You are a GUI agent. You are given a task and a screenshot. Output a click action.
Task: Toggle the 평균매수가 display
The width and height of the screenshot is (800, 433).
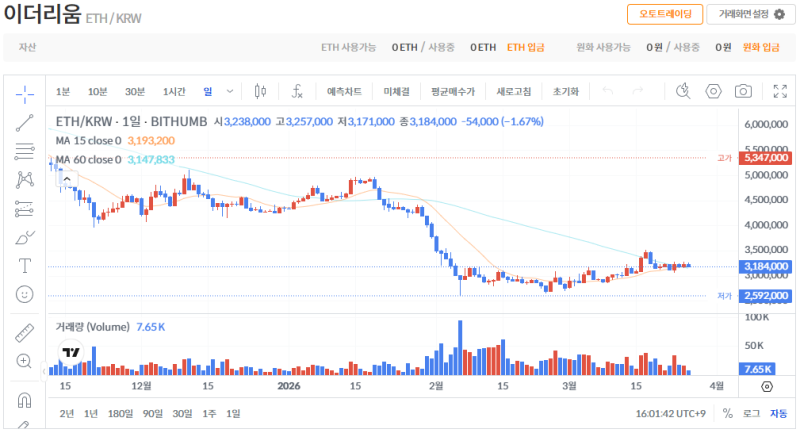click(453, 91)
